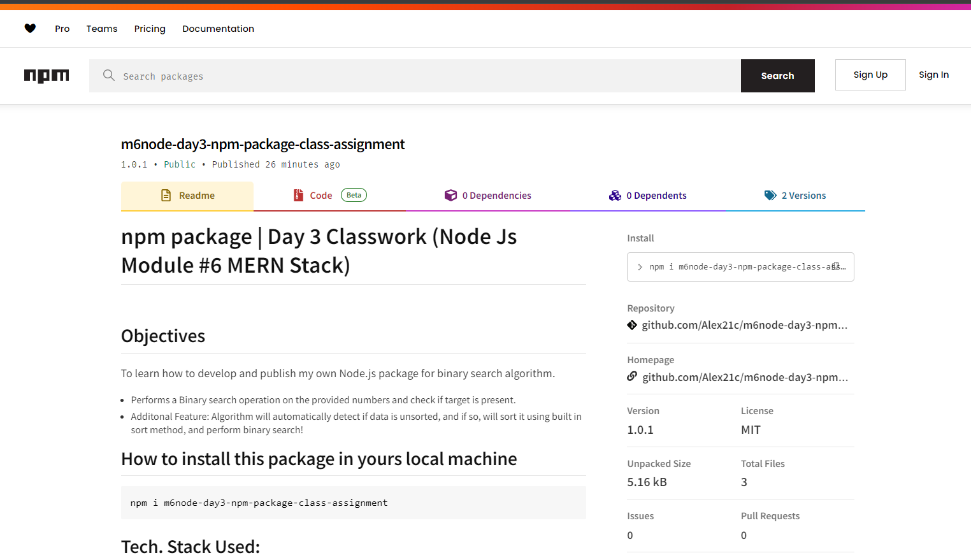Open the 2 Versions tab
This screenshot has width=971, height=560.
click(x=795, y=196)
